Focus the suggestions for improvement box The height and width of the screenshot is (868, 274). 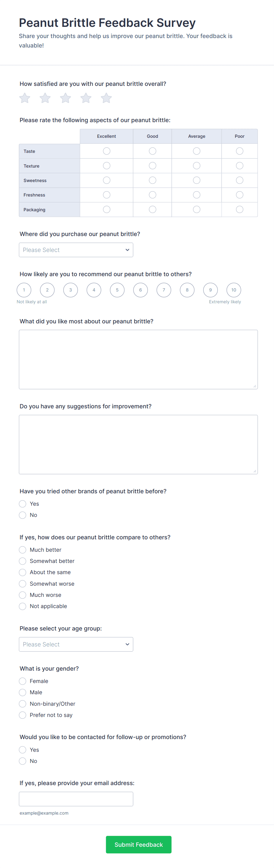138,444
